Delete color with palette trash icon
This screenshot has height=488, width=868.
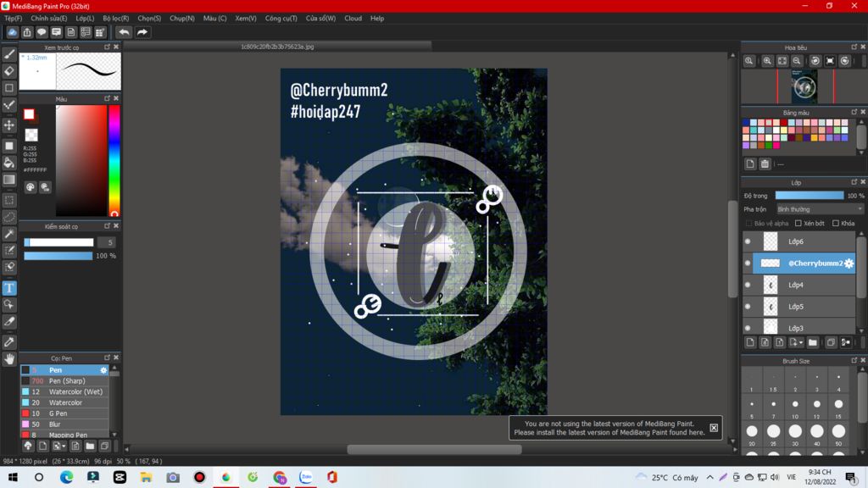[765, 164]
